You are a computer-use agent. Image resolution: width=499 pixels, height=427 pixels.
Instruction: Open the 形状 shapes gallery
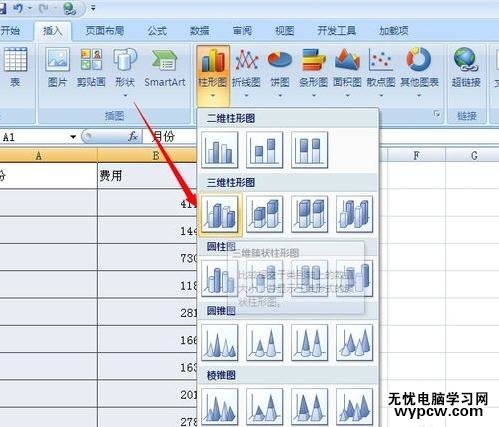tap(125, 72)
